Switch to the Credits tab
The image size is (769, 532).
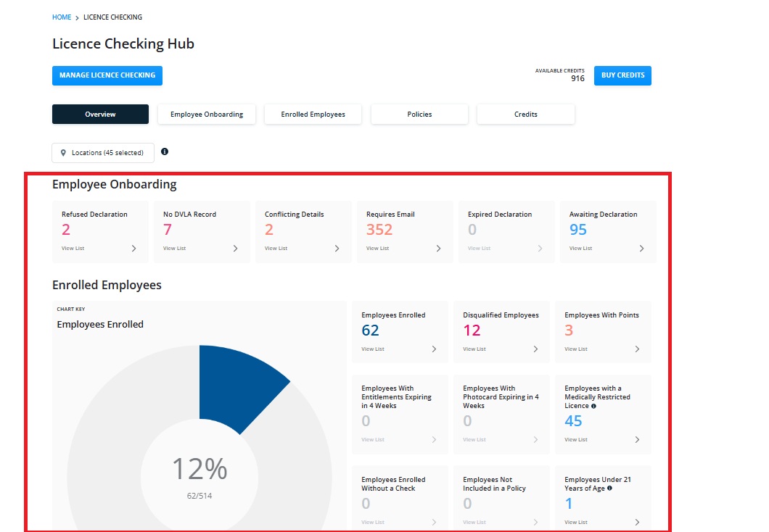[526, 114]
